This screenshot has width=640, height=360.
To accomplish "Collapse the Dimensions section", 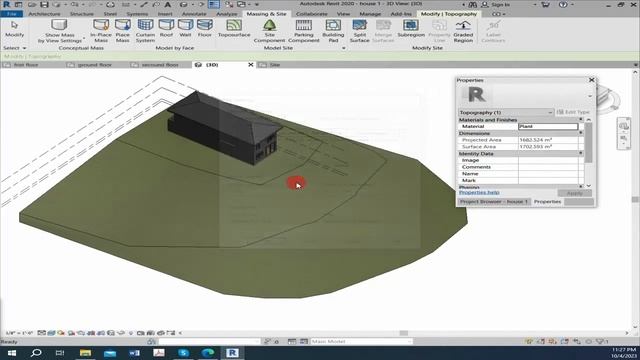I will point(581,133).
